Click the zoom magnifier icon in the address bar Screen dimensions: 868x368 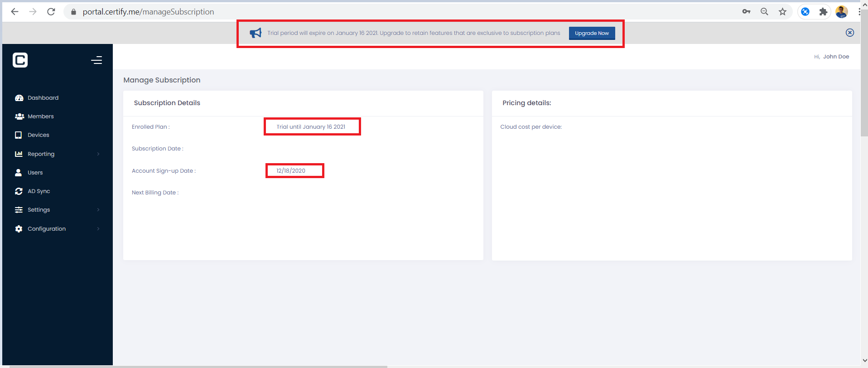click(764, 12)
